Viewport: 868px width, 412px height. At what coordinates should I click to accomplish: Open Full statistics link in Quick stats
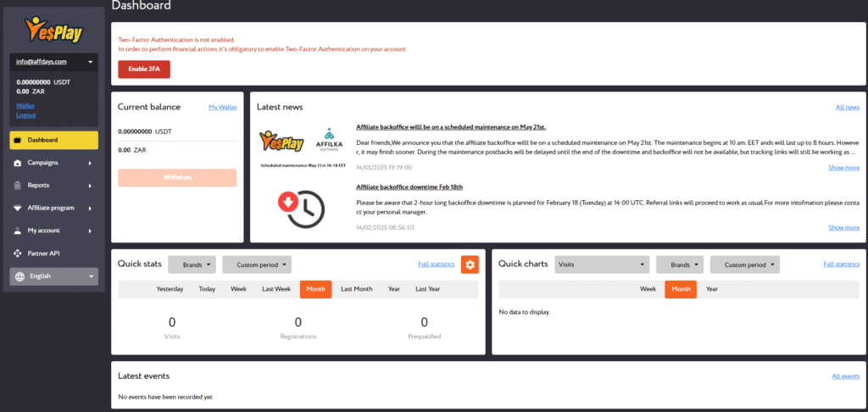(437, 264)
